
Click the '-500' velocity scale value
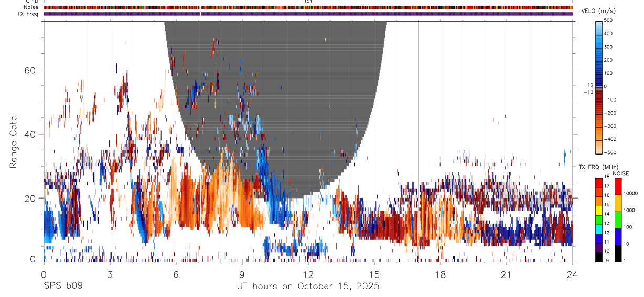pos(609,152)
